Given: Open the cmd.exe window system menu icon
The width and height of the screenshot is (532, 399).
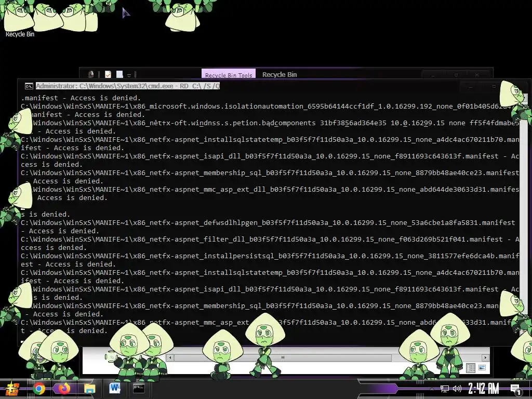Looking at the screenshot, I should point(29,86).
